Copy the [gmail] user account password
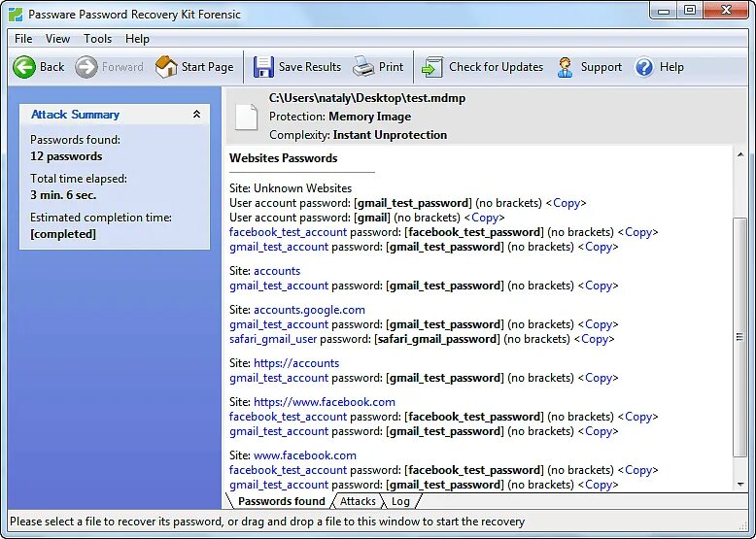 [x=485, y=218]
